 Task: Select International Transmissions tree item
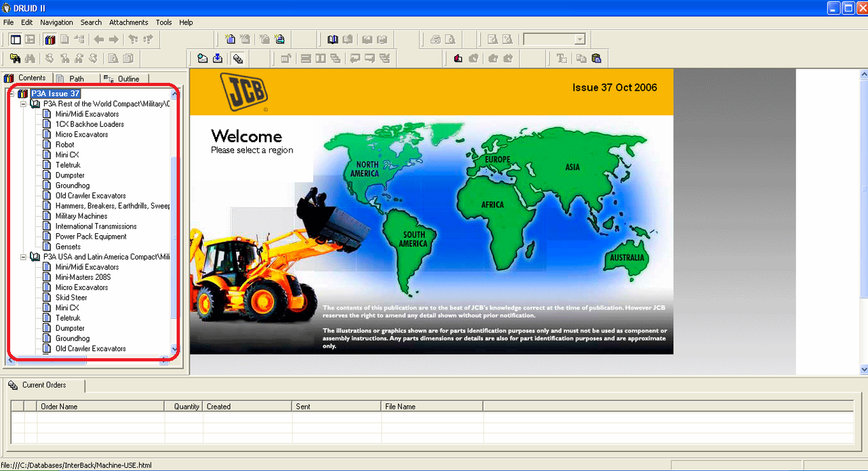coord(96,226)
